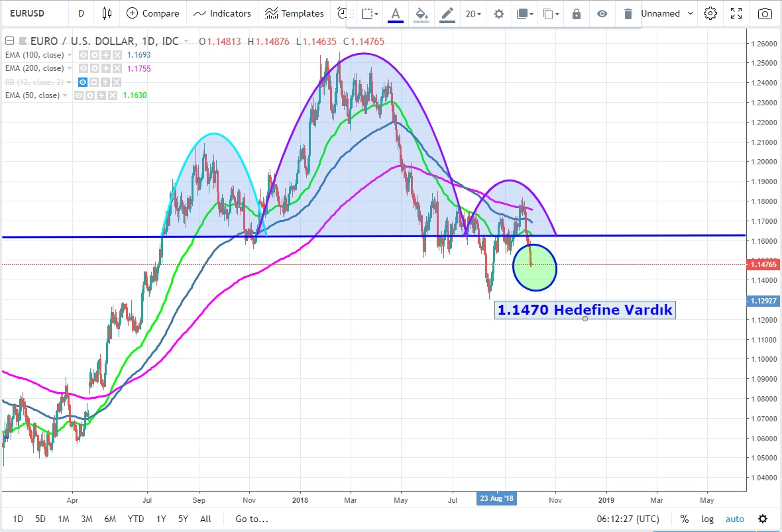Click the border color pencil icon

point(447,13)
